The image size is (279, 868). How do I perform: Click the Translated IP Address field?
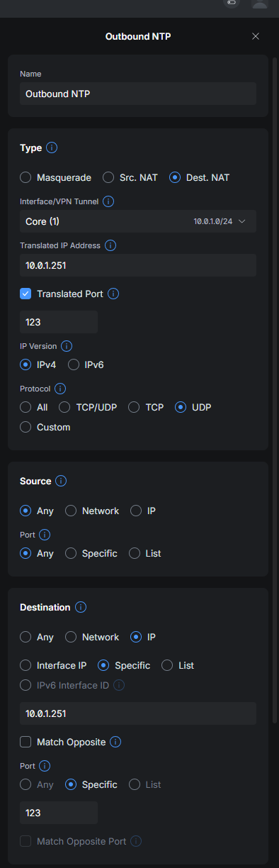pos(138,265)
